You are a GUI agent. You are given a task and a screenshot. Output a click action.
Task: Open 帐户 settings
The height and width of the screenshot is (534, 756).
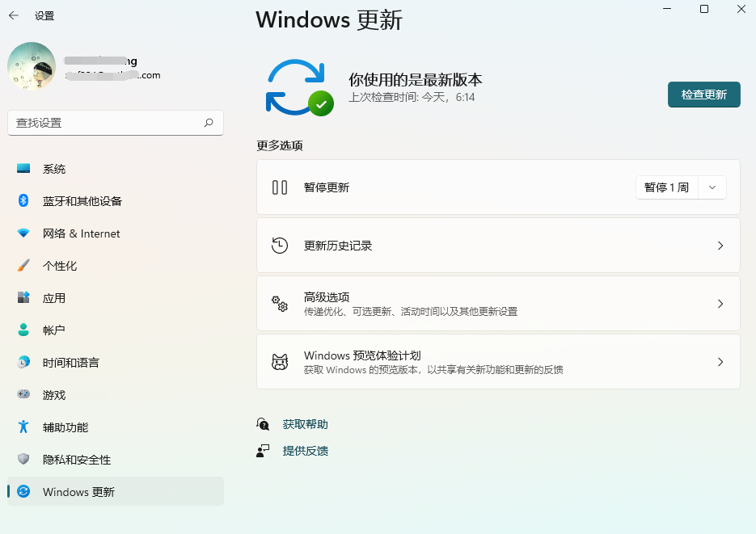coord(116,330)
